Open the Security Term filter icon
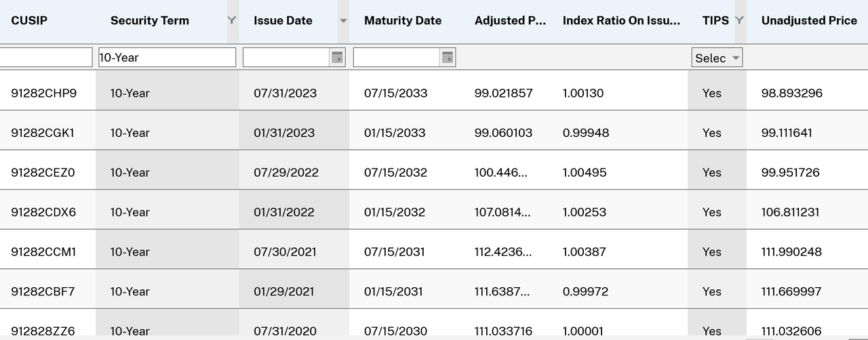This screenshot has width=868, height=340. pyautogui.click(x=232, y=20)
